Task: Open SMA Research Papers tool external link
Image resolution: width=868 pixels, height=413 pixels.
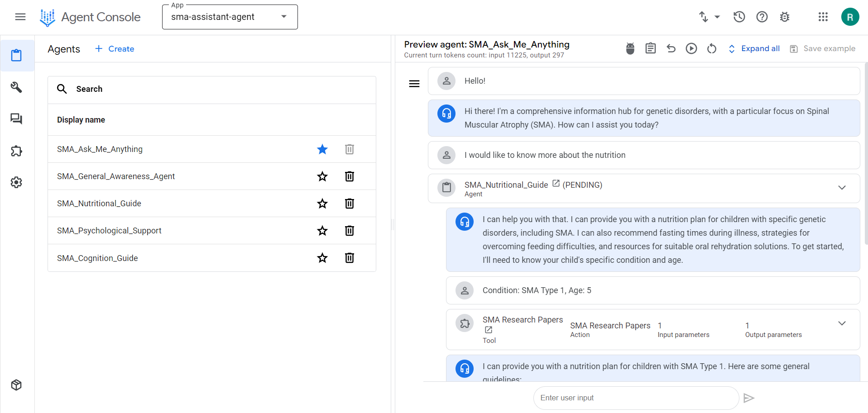Action: tap(489, 330)
